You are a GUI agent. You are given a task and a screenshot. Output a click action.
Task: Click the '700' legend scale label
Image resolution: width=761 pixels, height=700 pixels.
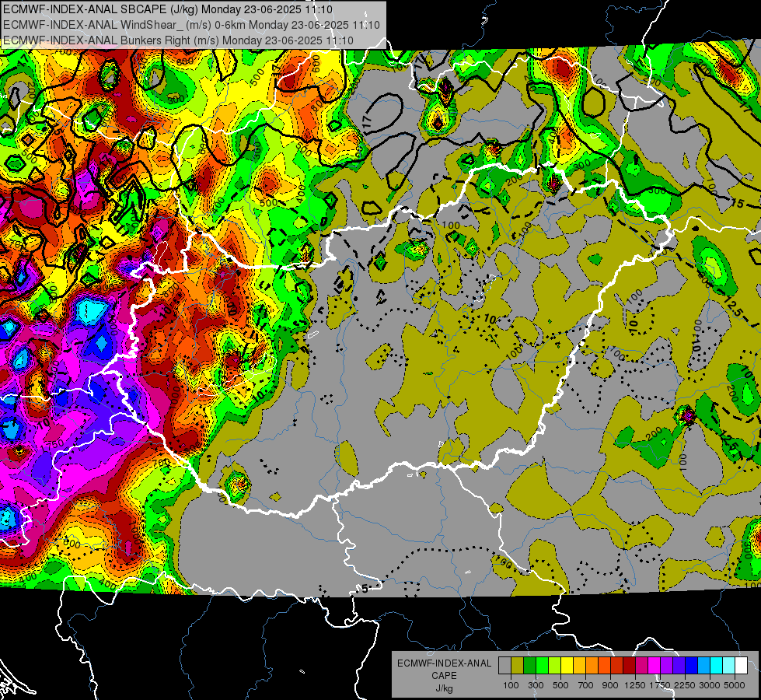pos(586,686)
